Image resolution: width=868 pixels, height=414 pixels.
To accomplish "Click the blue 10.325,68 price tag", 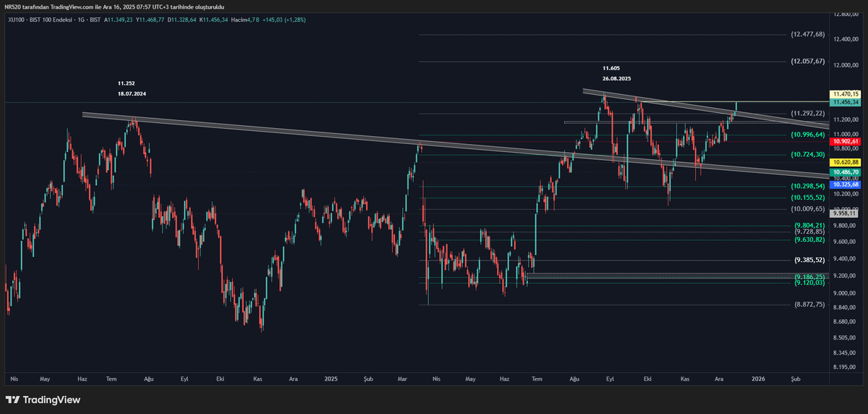I will (845, 185).
